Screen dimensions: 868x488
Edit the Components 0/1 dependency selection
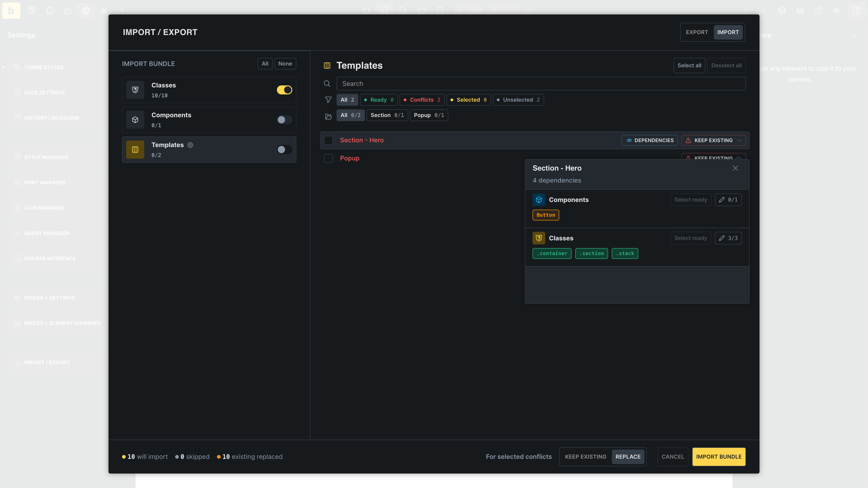point(729,200)
